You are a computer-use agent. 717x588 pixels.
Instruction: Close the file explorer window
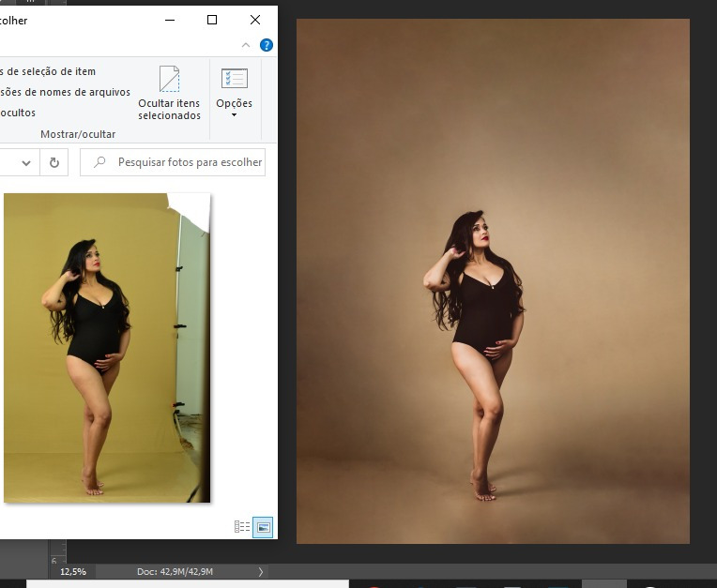tap(255, 20)
